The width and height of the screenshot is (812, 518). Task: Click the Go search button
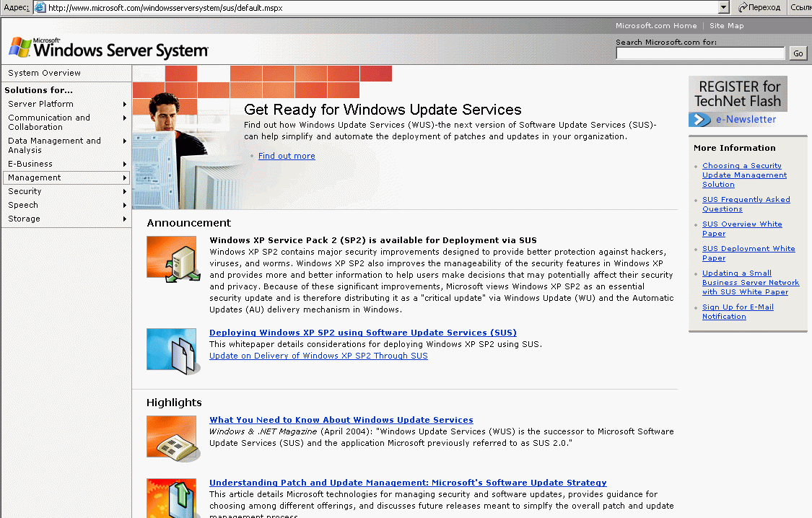tap(798, 53)
